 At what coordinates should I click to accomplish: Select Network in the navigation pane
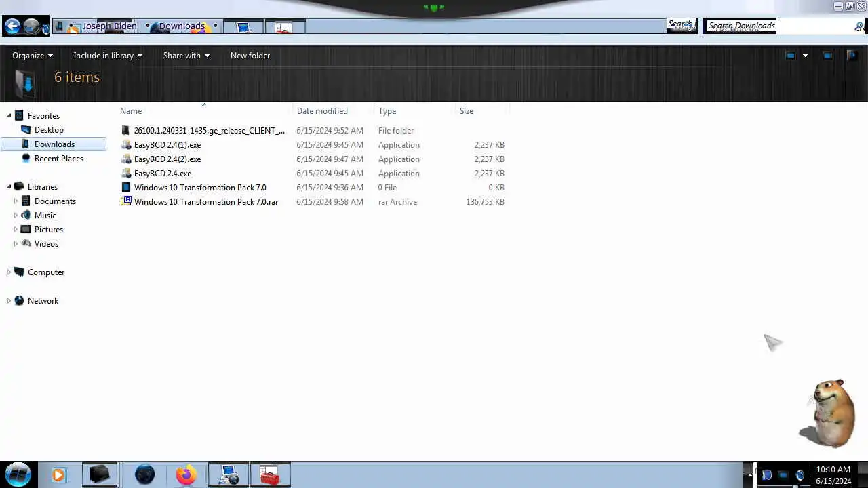43,301
